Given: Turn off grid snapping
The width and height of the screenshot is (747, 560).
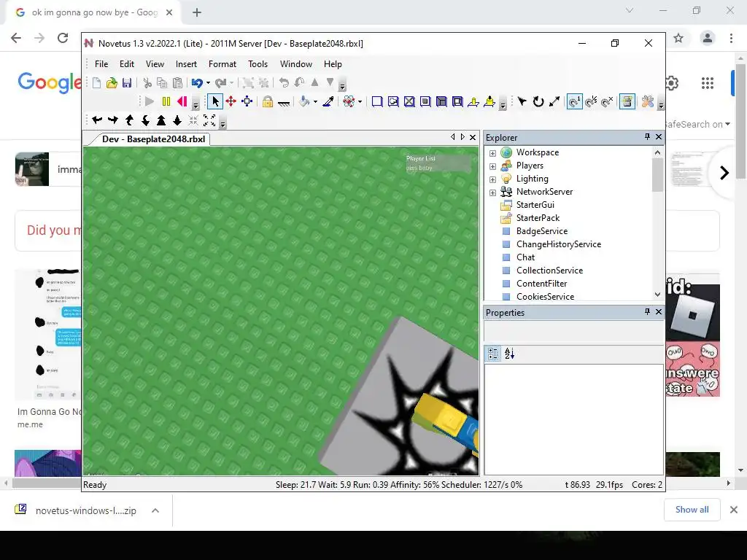Looking at the screenshot, I should coord(608,101).
